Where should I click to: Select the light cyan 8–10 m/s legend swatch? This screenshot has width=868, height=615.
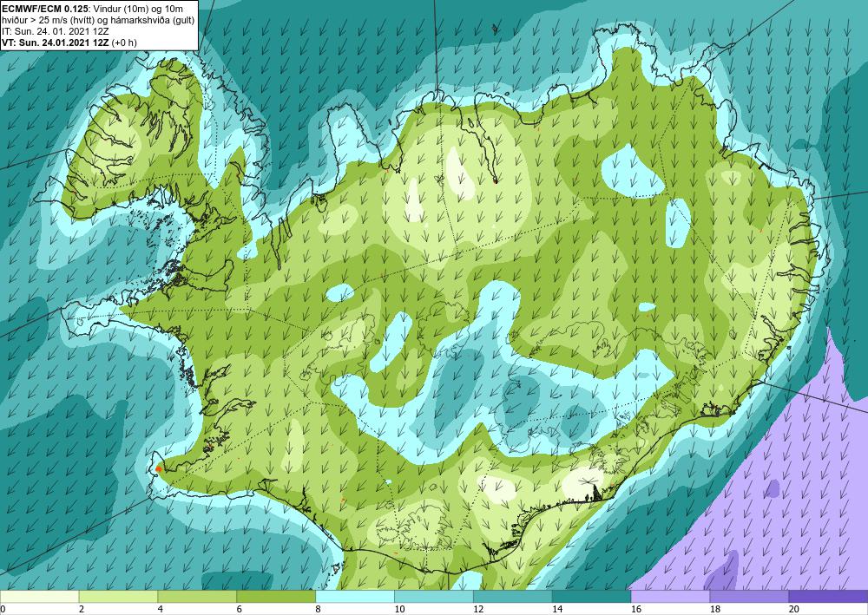pyautogui.click(x=355, y=597)
